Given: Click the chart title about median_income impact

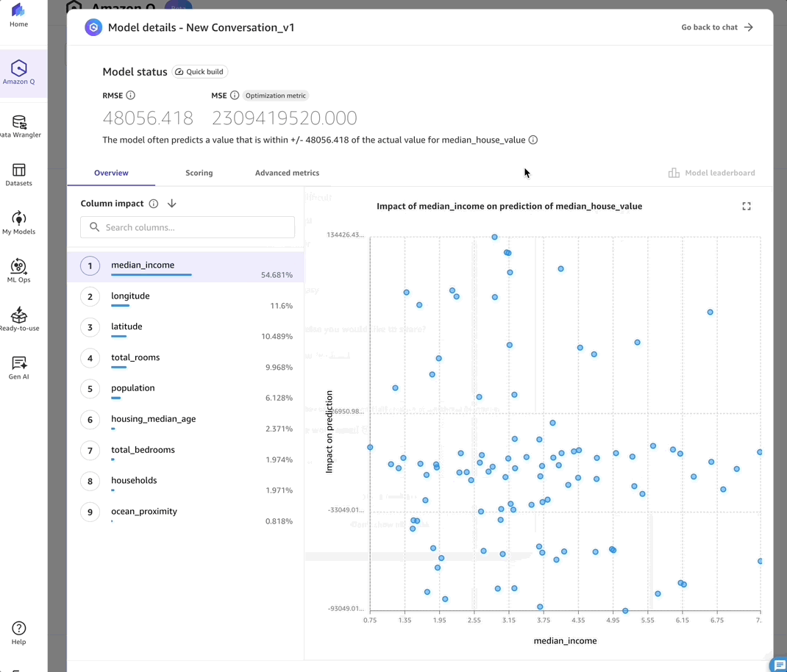Looking at the screenshot, I should (510, 207).
